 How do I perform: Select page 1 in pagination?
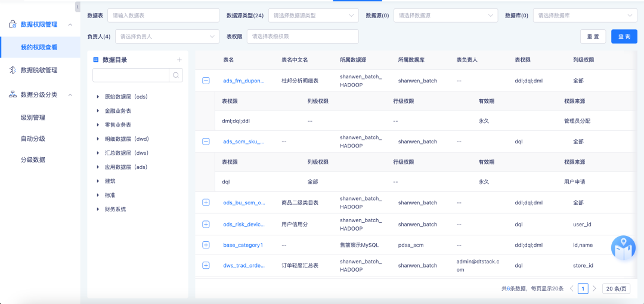click(x=583, y=288)
